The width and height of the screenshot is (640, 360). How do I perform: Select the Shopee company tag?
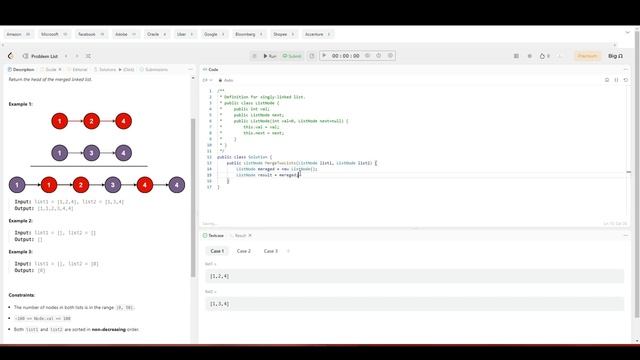(x=284, y=34)
